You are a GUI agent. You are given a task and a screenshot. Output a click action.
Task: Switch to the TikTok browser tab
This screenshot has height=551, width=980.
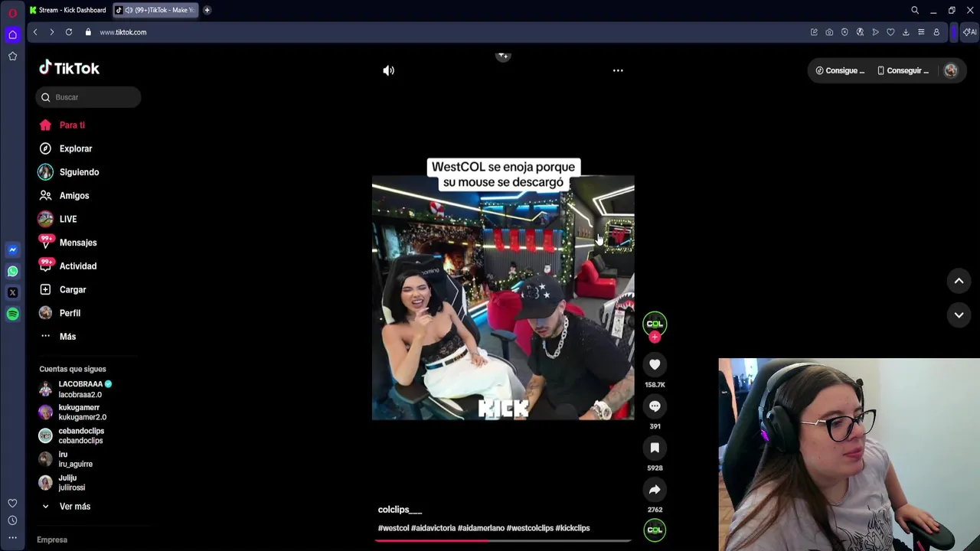pyautogui.click(x=156, y=10)
